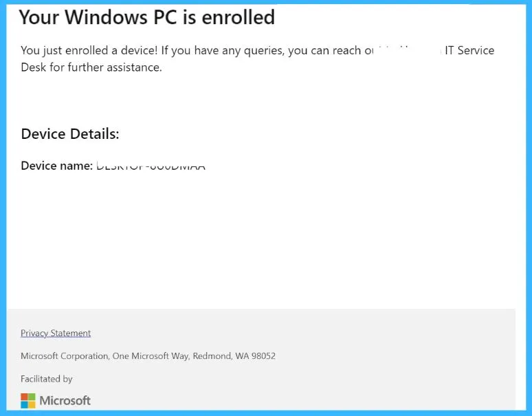Click the 'IT Service' text in the message
This screenshot has height=416, width=532.
[x=469, y=50]
